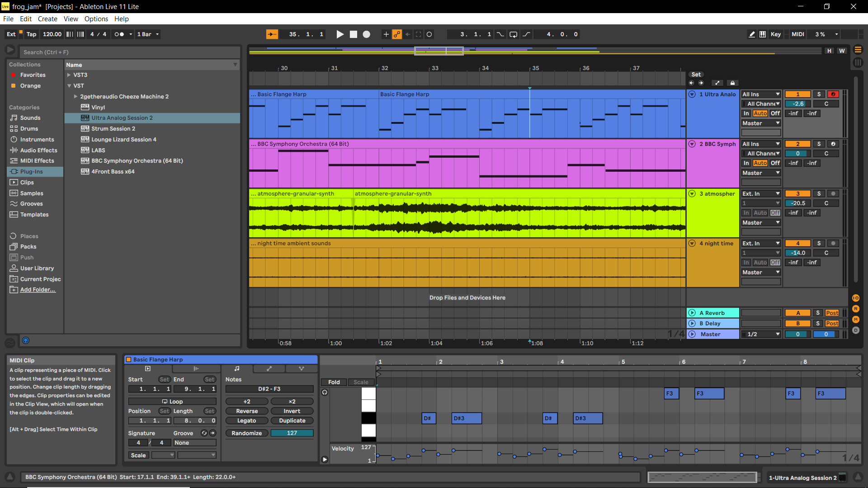The image size is (868, 488).
Task: Expand 2getheraudio Cheeze Machine 2 folder
Action: point(76,97)
